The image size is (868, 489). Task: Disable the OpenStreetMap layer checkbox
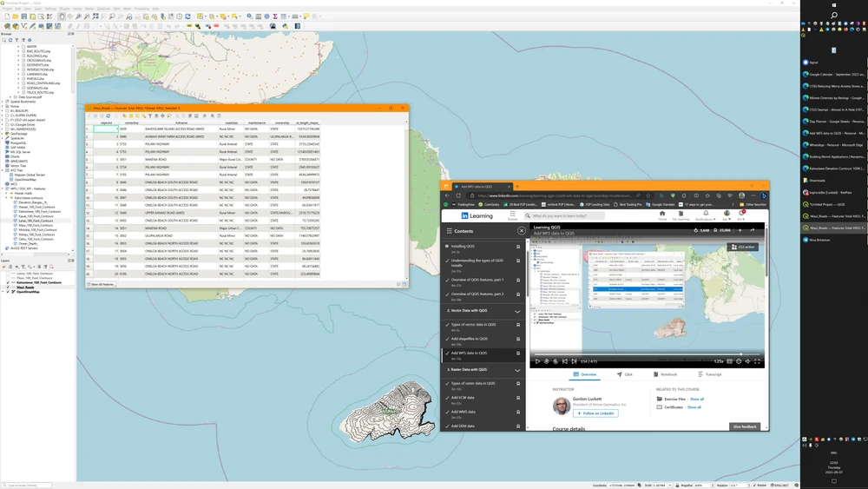tap(9, 292)
